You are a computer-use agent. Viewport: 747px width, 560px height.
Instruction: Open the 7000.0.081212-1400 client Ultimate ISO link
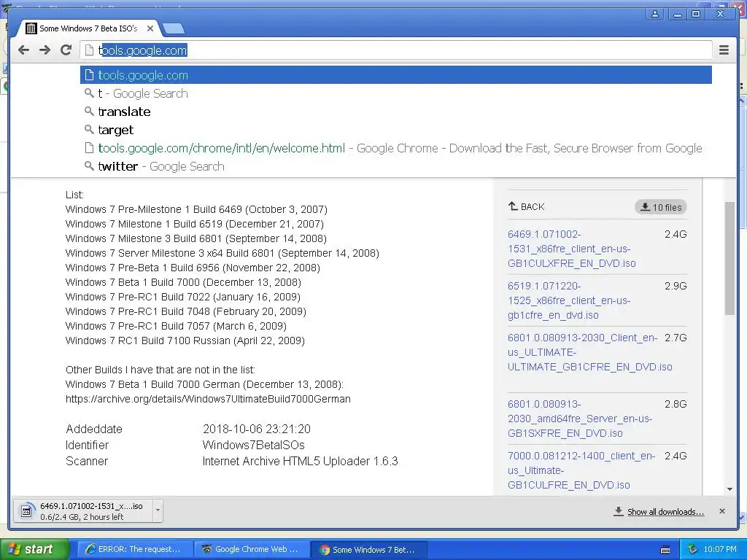(581, 470)
